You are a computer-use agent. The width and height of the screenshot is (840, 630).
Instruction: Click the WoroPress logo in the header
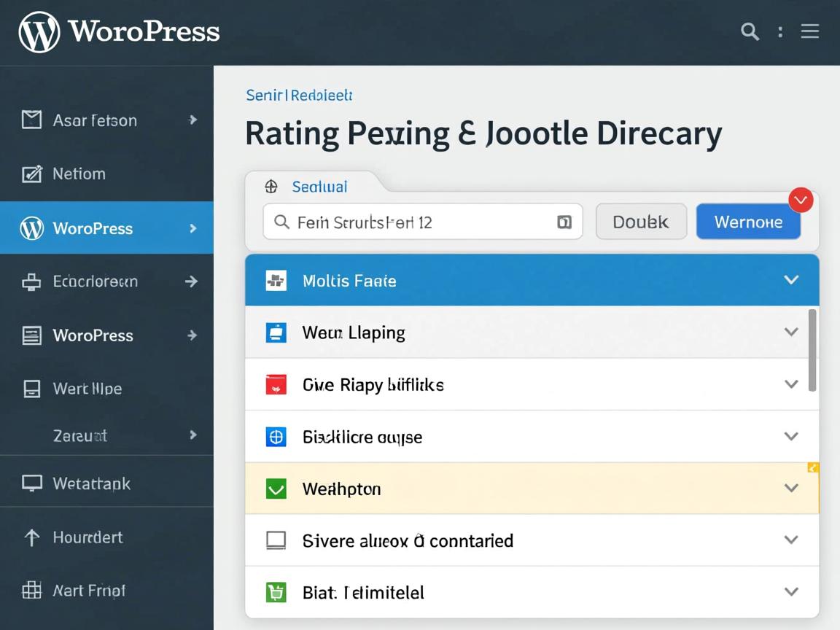click(119, 32)
